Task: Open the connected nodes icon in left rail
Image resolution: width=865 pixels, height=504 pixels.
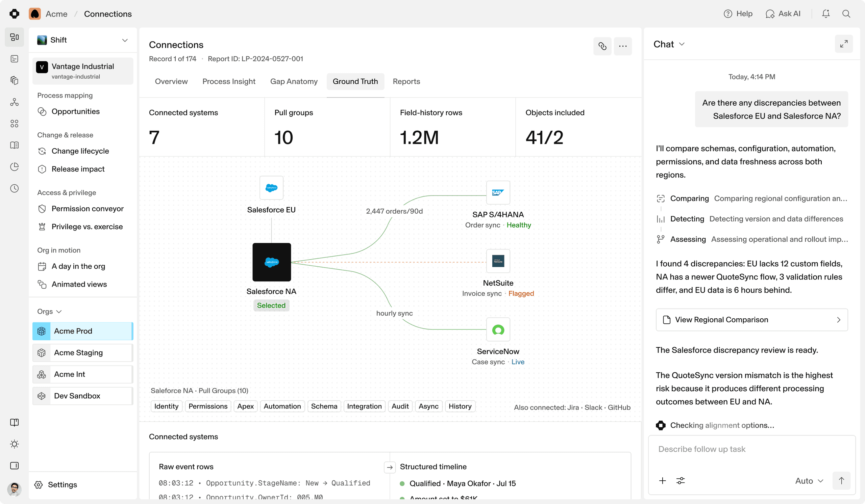Action: tap(15, 102)
